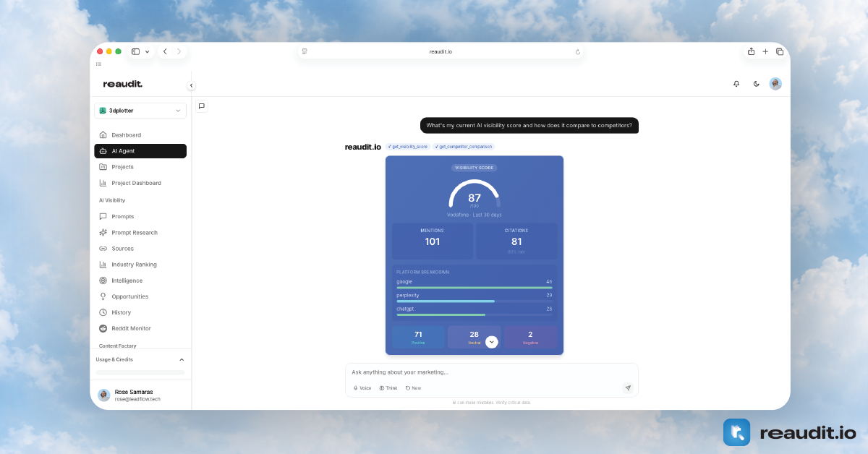Go forward with browser forward arrow
This screenshot has height=454, width=868.
pyautogui.click(x=179, y=51)
